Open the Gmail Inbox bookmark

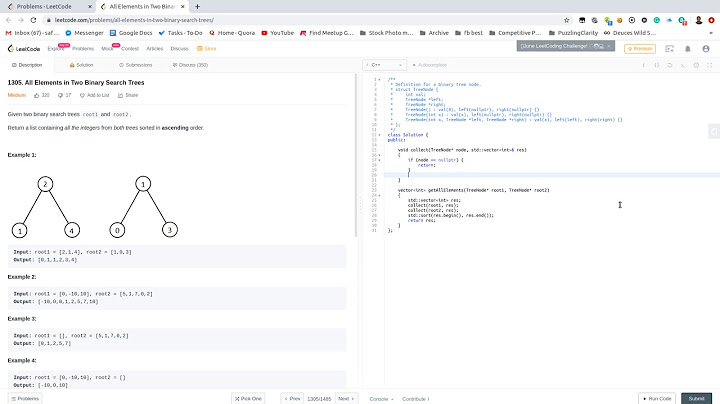pyautogui.click(x=32, y=33)
